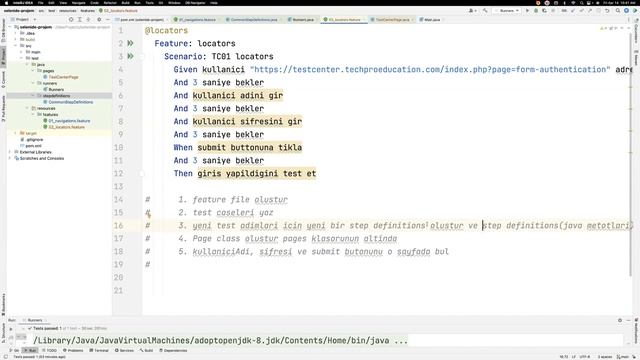
Task: Click features breadcrumb in navigation bar
Action: [x=87, y=11]
